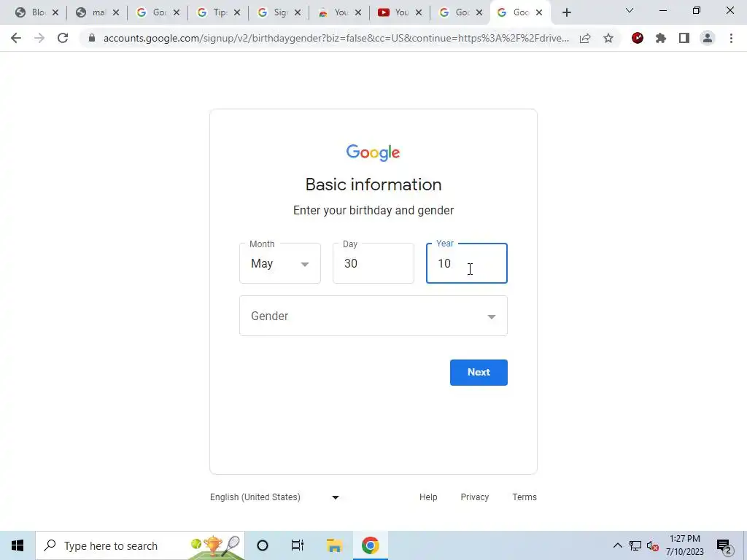Open the Privacy link

pyautogui.click(x=474, y=497)
